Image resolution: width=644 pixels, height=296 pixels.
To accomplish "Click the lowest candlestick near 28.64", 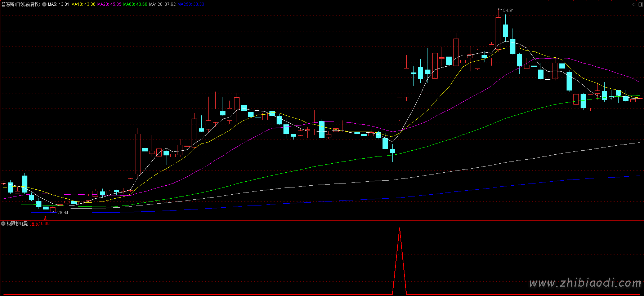I will coord(53,208).
